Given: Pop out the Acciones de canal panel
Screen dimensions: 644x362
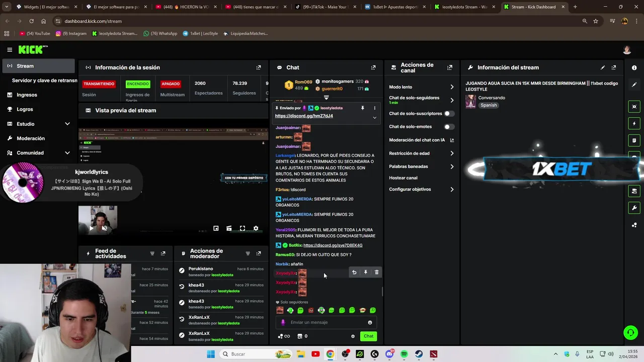Looking at the screenshot, I should (x=450, y=67).
